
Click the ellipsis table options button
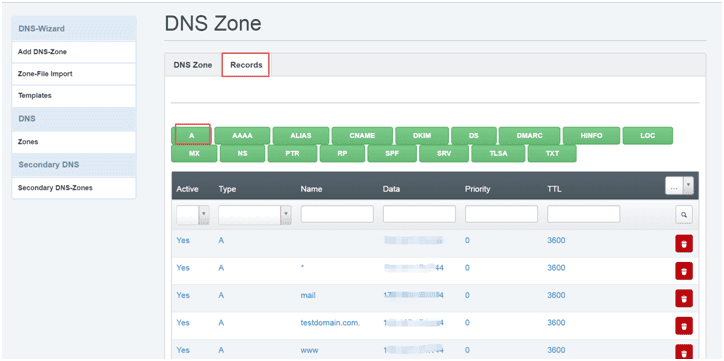[674, 186]
